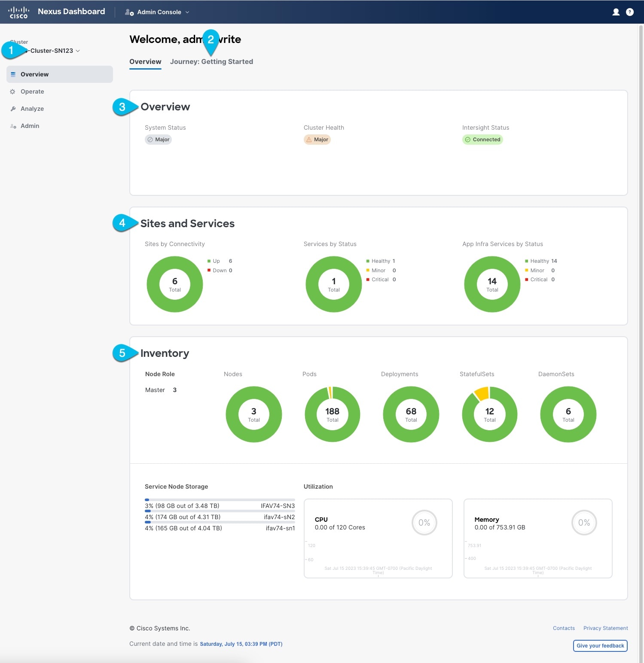
Task: Click the App Infra Services donut chart
Action: pos(492,284)
